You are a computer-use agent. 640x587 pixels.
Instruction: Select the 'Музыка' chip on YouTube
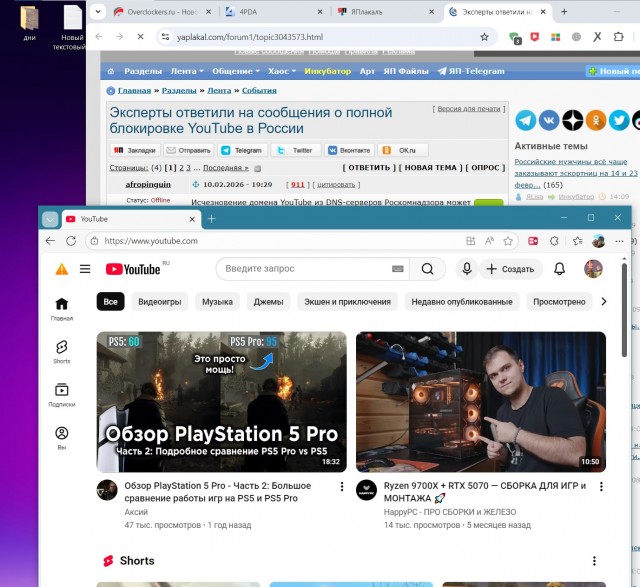[x=218, y=302]
